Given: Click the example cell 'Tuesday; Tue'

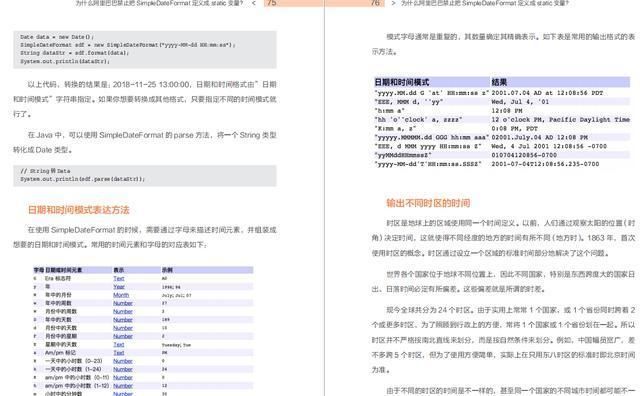Looking at the screenshot, I should [x=176, y=345].
